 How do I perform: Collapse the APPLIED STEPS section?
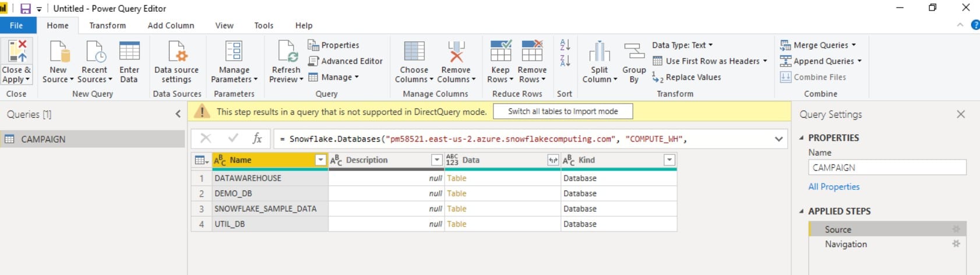click(x=801, y=211)
